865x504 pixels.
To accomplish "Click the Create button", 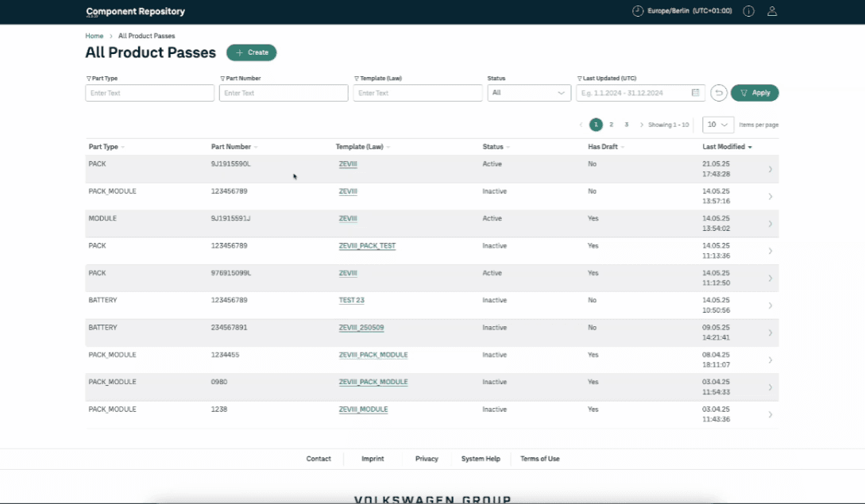I will pos(251,52).
